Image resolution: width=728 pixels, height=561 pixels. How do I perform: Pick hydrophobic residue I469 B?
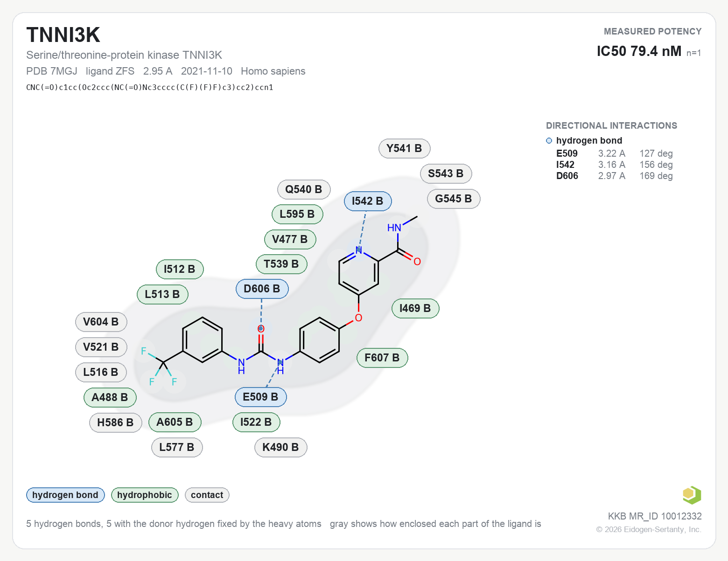(415, 308)
